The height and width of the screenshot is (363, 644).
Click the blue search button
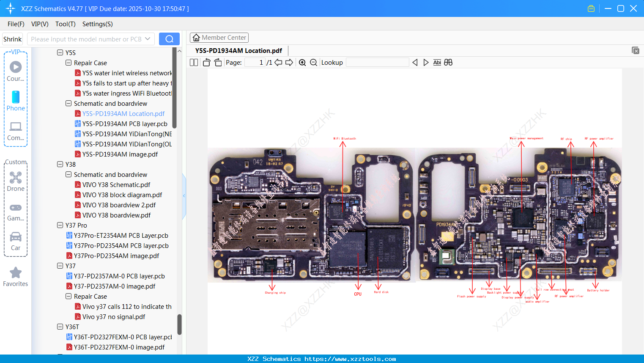tap(169, 38)
